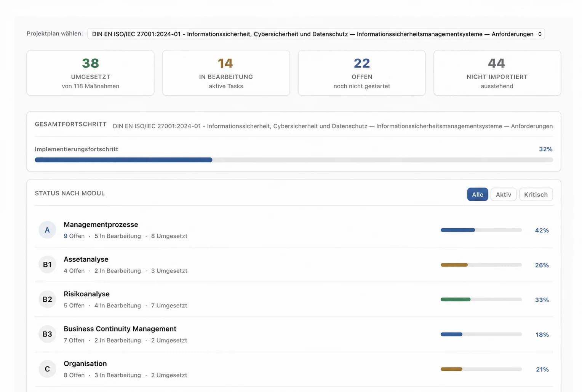Viewport: 582px width, 392px height.
Task: Click the Organisation progress bar
Action: click(x=481, y=369)
